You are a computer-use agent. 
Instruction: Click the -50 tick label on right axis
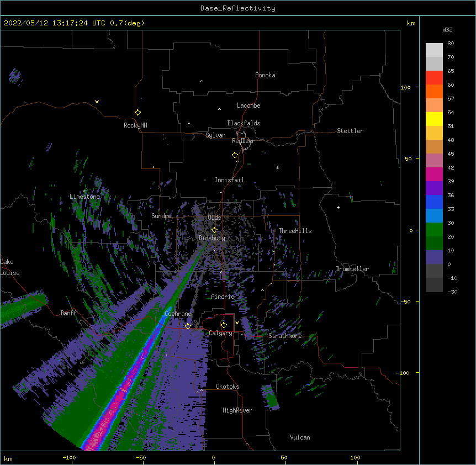405,302
